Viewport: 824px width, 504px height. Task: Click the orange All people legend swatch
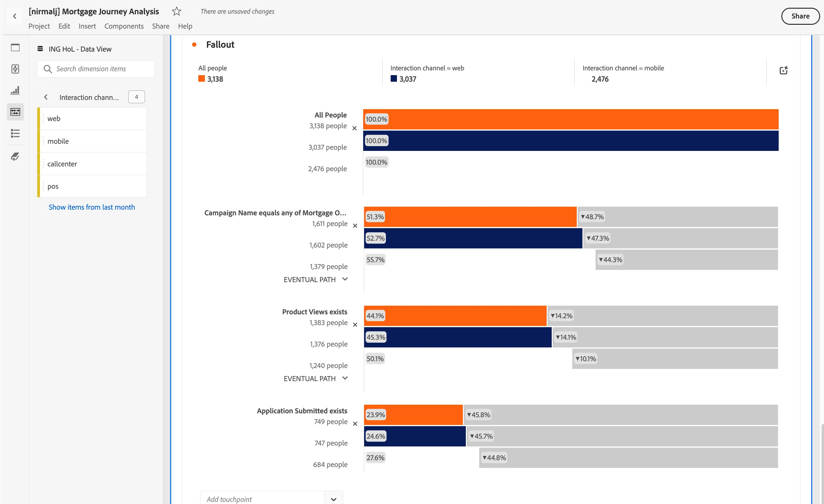coord(201,79)
